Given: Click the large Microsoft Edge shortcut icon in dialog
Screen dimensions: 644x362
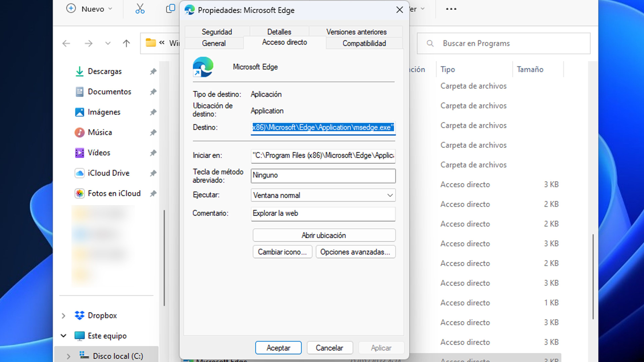Looking at the screenshot, I should coord(203,67).
